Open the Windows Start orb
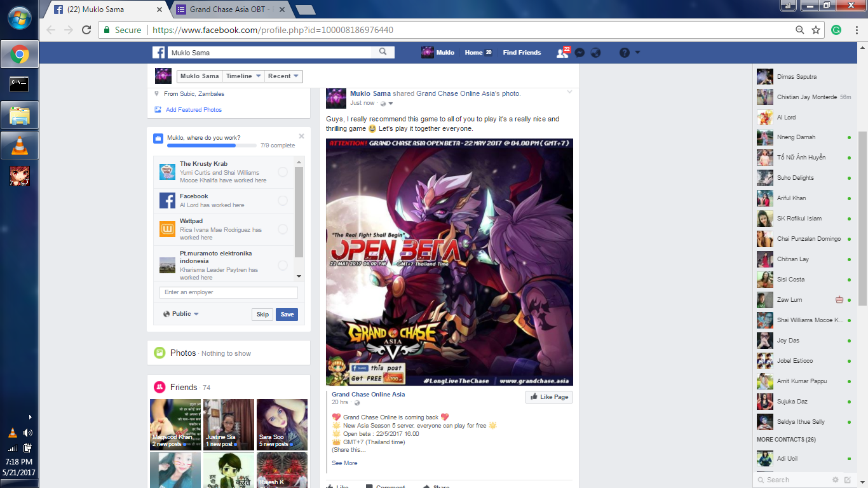Image resolution: width=868 pixels, height=488 pixels. pyautogui.click(x=19, y=18)
